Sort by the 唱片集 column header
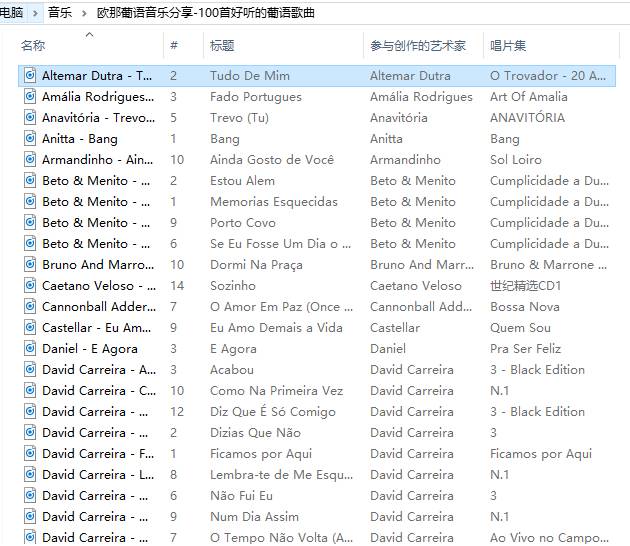Screen dimensions: 630x546 pyautogui.click(x=507, y=45)
